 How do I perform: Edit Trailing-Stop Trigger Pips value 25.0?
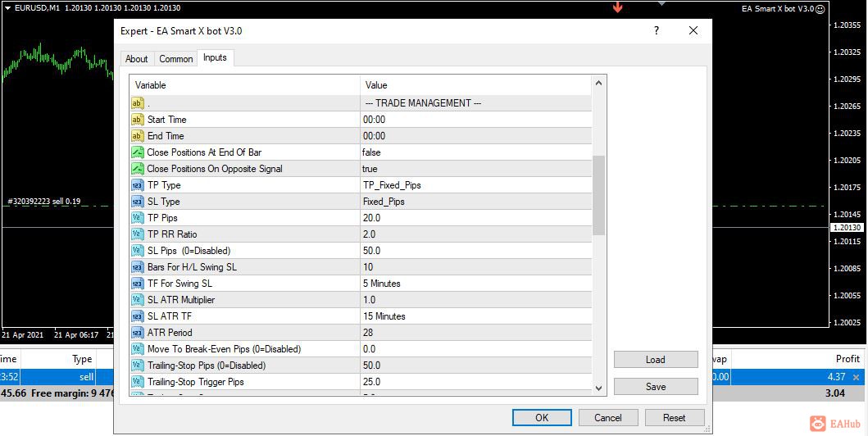pos(476,382)
